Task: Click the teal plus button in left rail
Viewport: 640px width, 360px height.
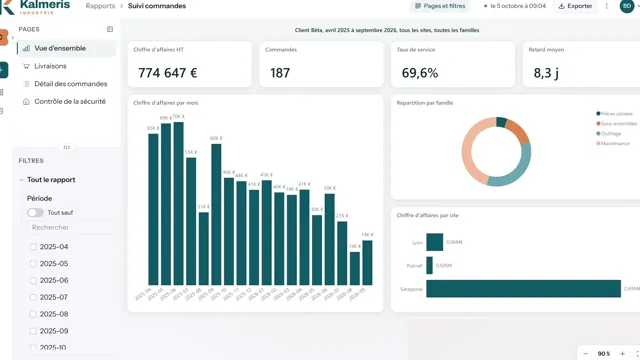Action: 3,70
